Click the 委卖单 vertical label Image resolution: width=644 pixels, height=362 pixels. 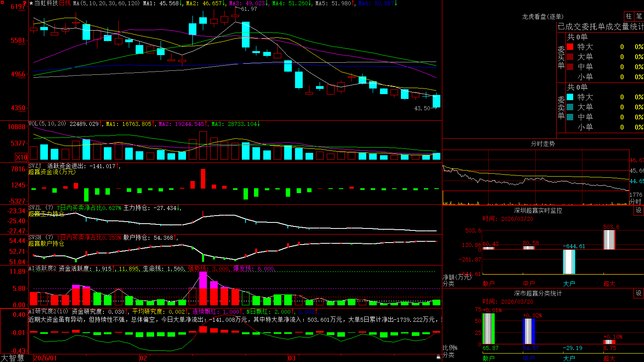[561, 107]
